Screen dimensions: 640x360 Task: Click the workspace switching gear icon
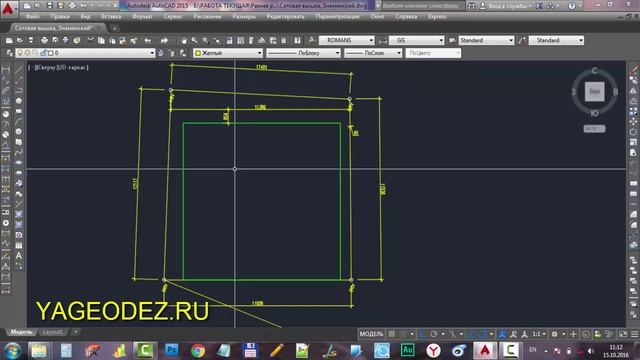[554, 334]
